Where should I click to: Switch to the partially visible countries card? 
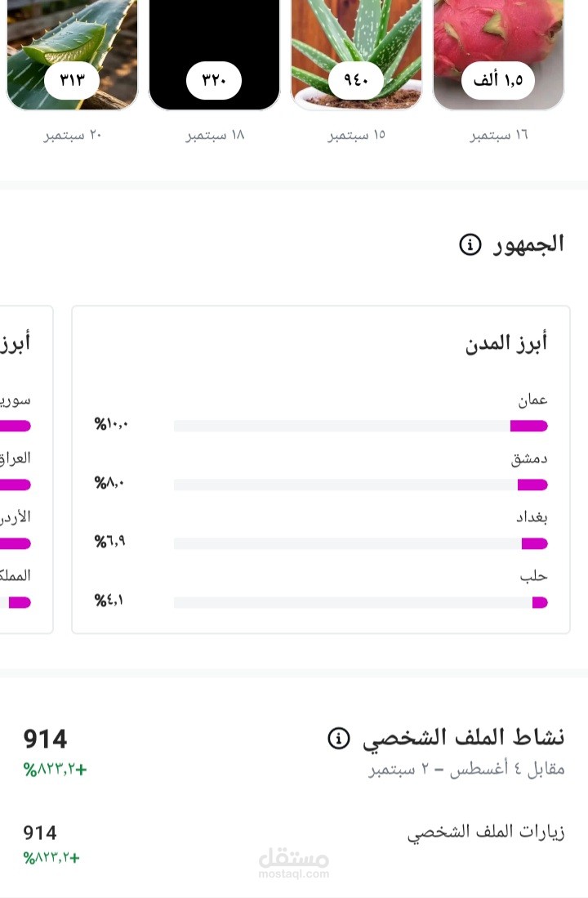(24, 470)
